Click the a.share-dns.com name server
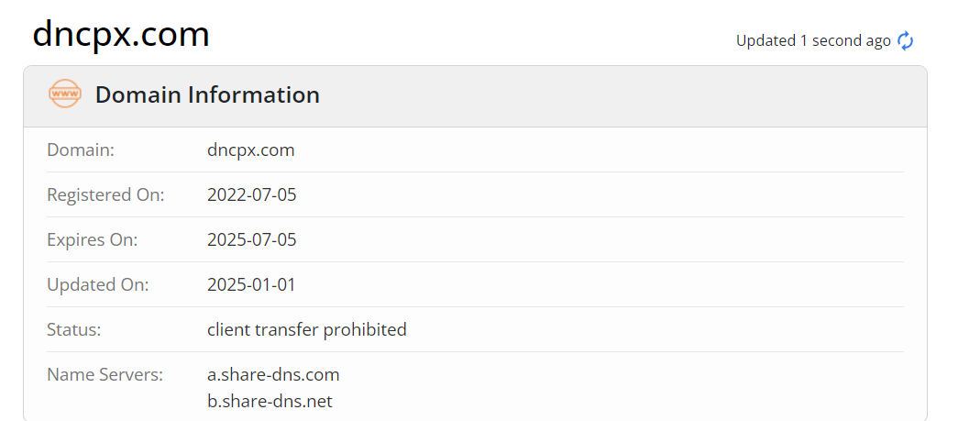 pyautogui.click(x=273, y=374)
